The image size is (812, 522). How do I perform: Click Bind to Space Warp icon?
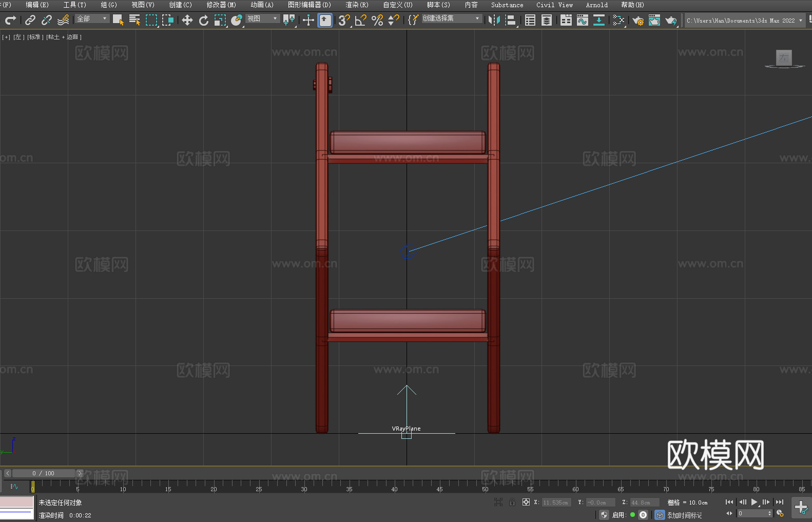click(x=63, y=20)
